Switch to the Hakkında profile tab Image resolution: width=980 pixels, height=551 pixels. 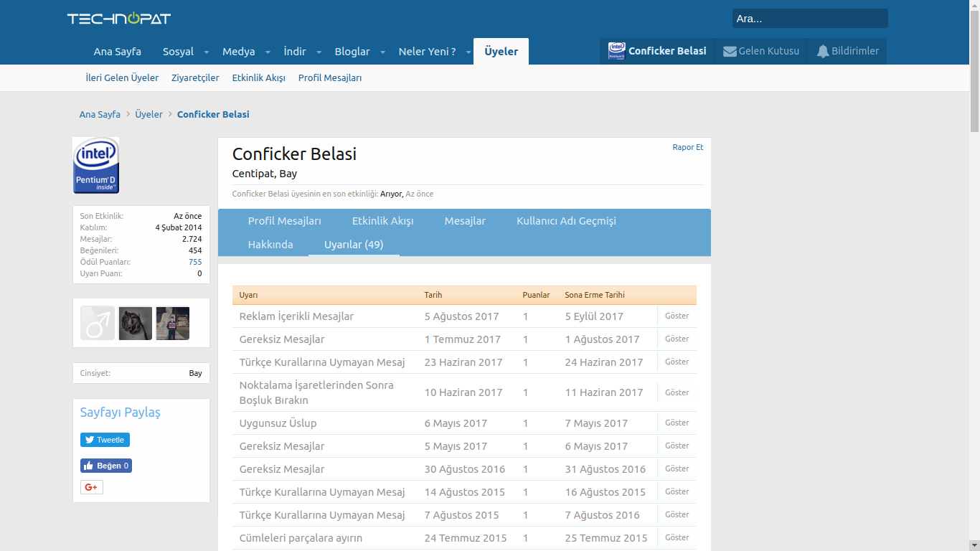[x=270, y=245]
